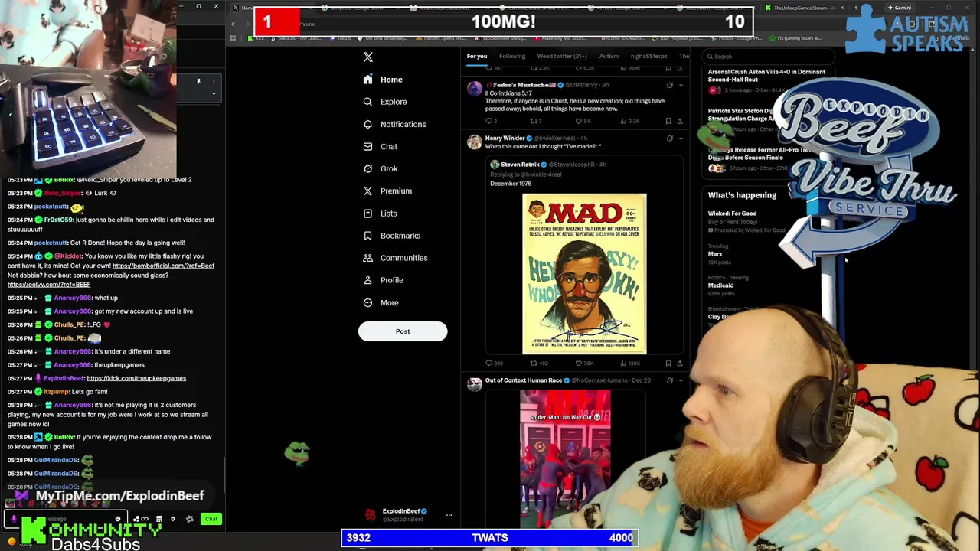Like the Pedro's Mustache Corinthians post
Viewport: 980px width, 551px height.
(x=583, y=121)
